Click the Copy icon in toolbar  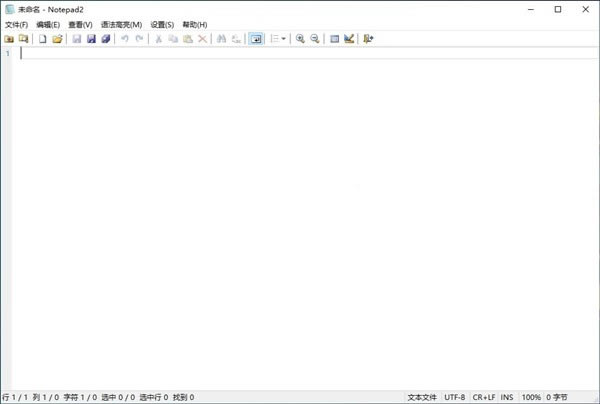coord(173,39)
